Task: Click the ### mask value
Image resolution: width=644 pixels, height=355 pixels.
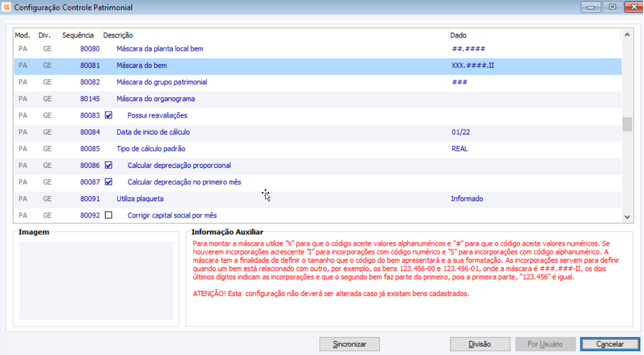Action: coord(459,82)
